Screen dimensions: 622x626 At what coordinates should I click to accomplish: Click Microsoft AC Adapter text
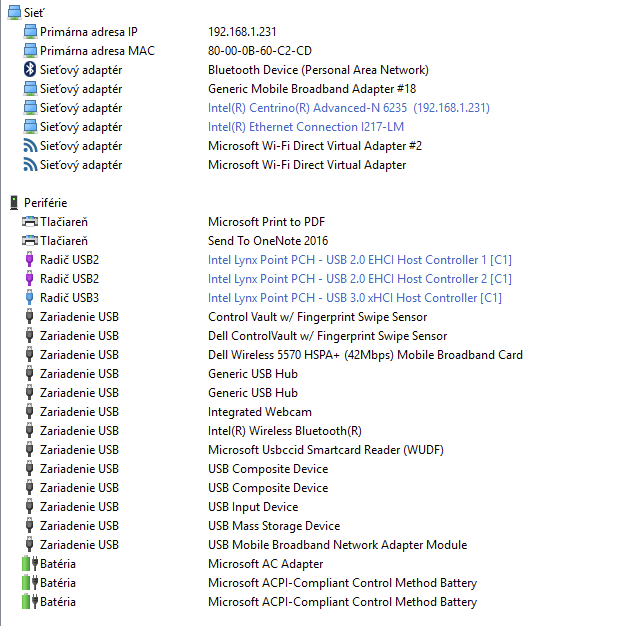[x=265, y=564]
